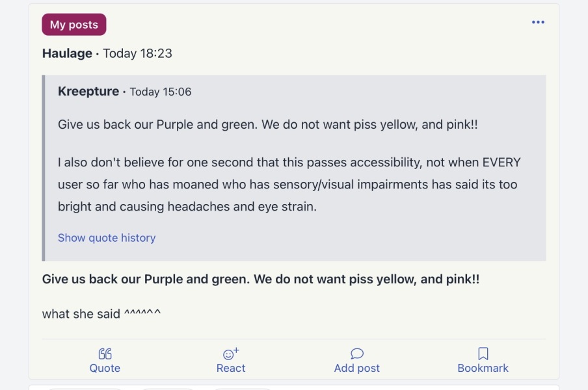Toggle Bookmark on this post

(483, 360)
